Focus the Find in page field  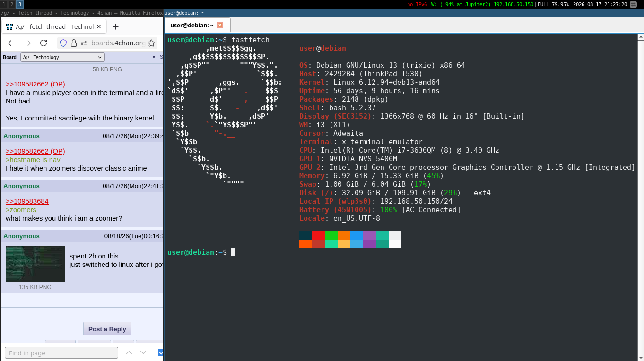(61, 352)
